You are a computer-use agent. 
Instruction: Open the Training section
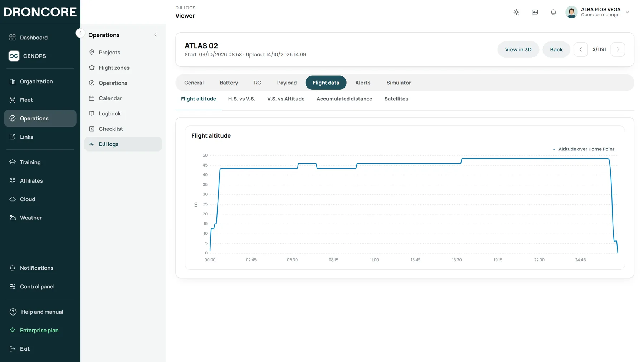(40, 162)
